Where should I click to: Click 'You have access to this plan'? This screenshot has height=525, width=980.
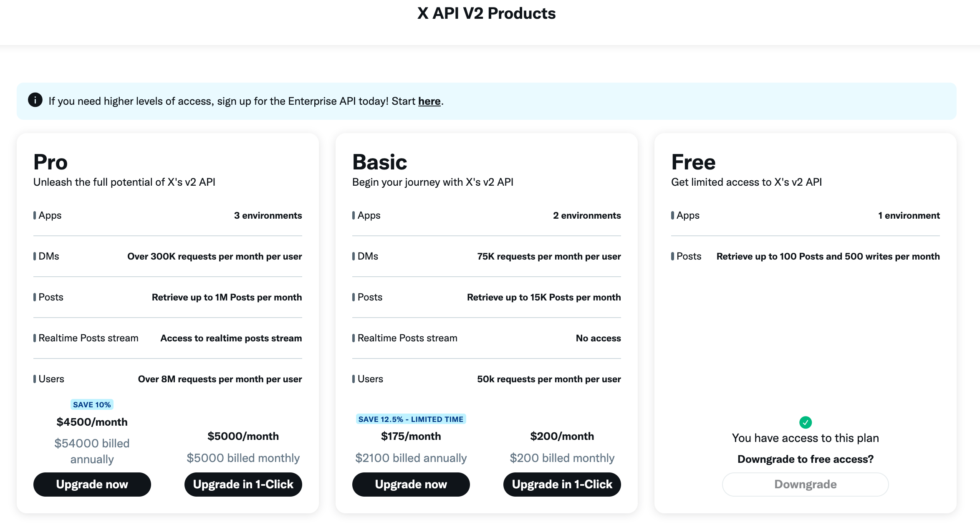pos(805,438)
